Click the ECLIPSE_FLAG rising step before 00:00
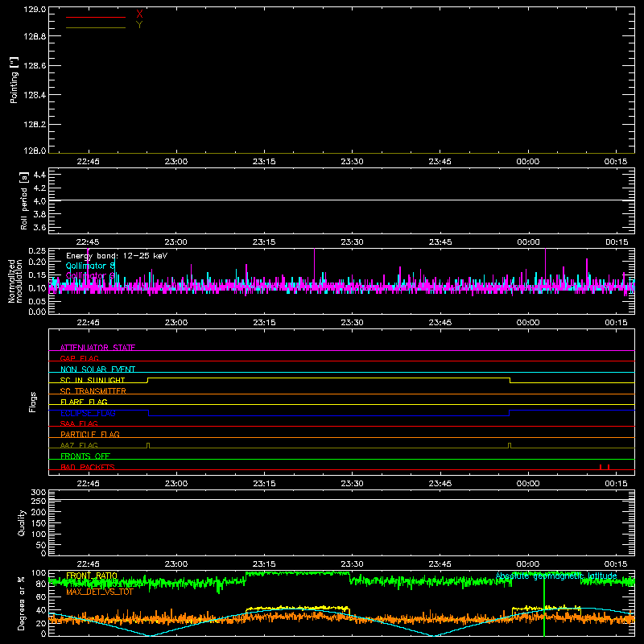644x644 pixels. 510,413
